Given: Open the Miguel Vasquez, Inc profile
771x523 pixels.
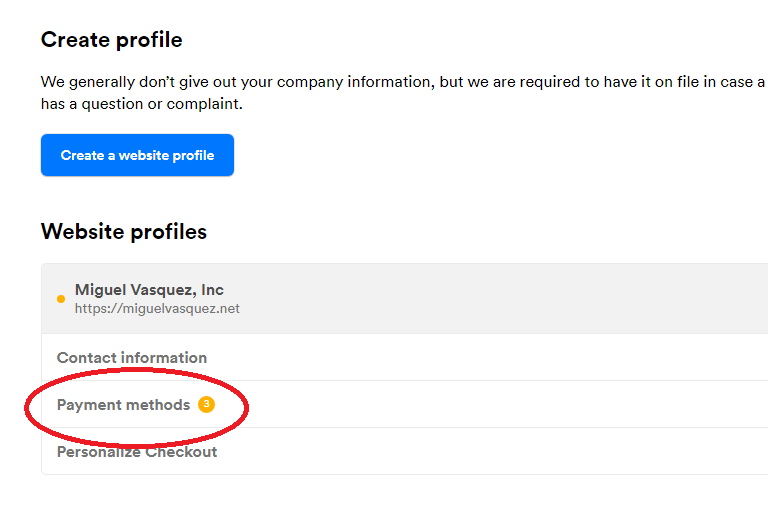Looking at the screenshot, I should 149,290.
